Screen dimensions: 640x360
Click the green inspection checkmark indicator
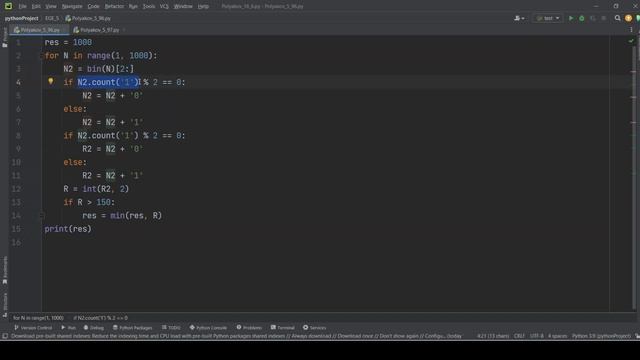click(x=631, y=41)
